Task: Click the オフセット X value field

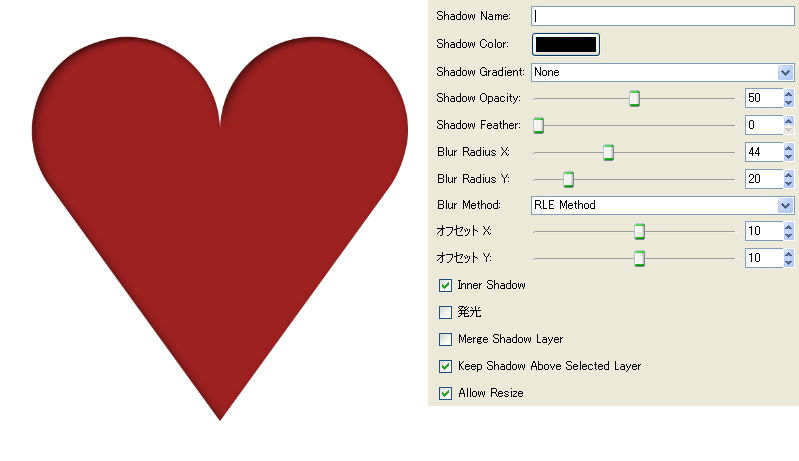Action: (763, 231)
